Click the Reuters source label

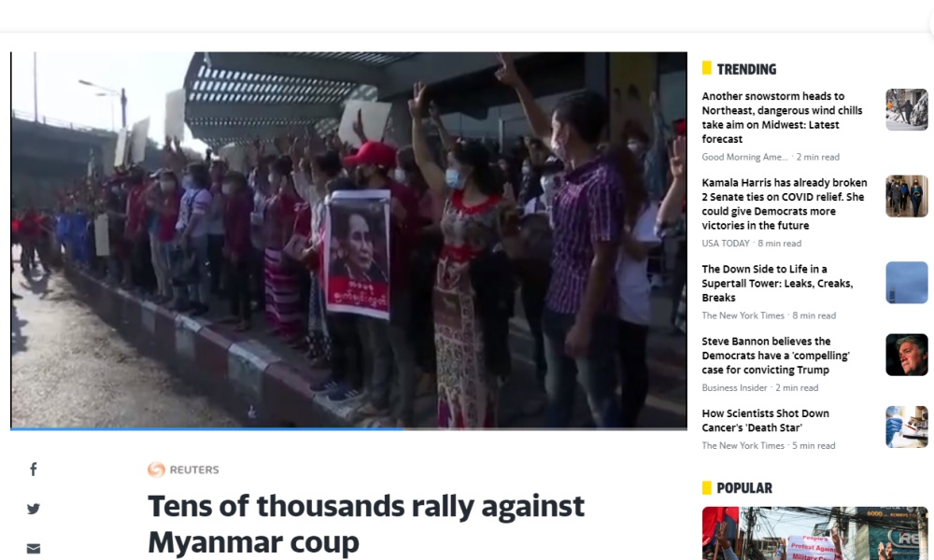pos(194,469)
